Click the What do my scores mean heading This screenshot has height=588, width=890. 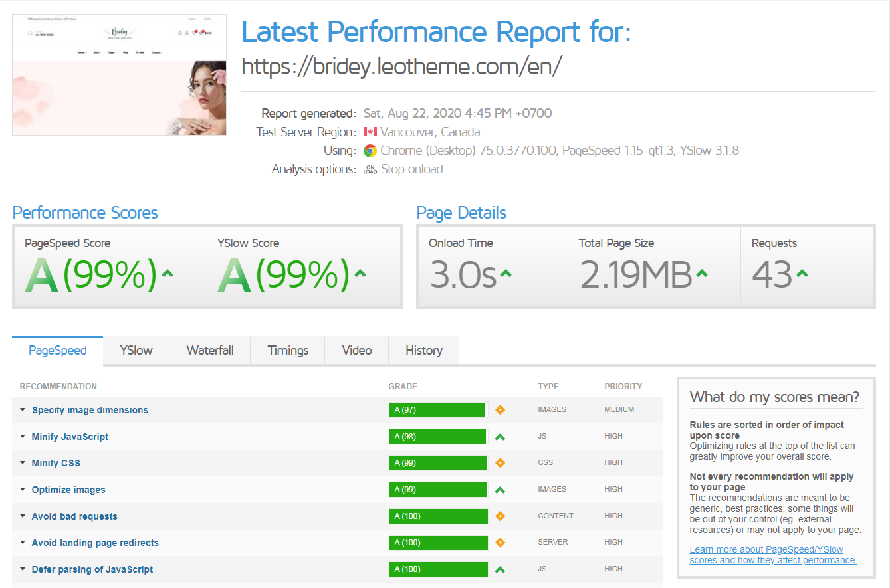click(774, 397)
